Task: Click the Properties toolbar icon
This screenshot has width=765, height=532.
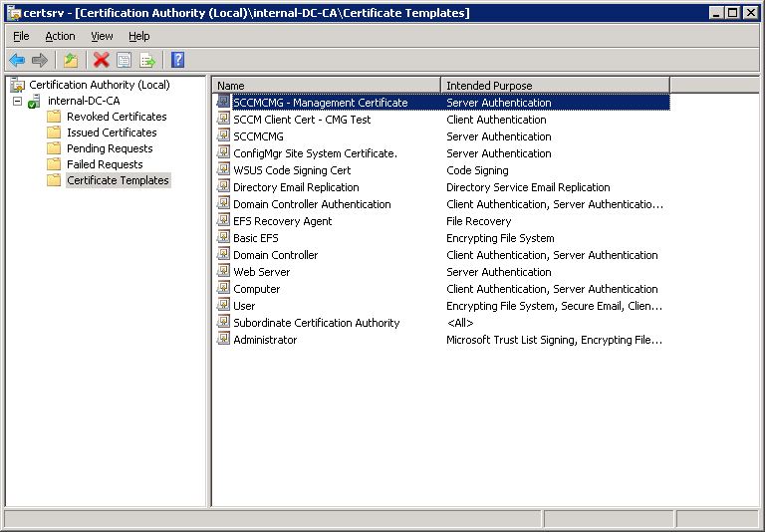Action: 124,60
